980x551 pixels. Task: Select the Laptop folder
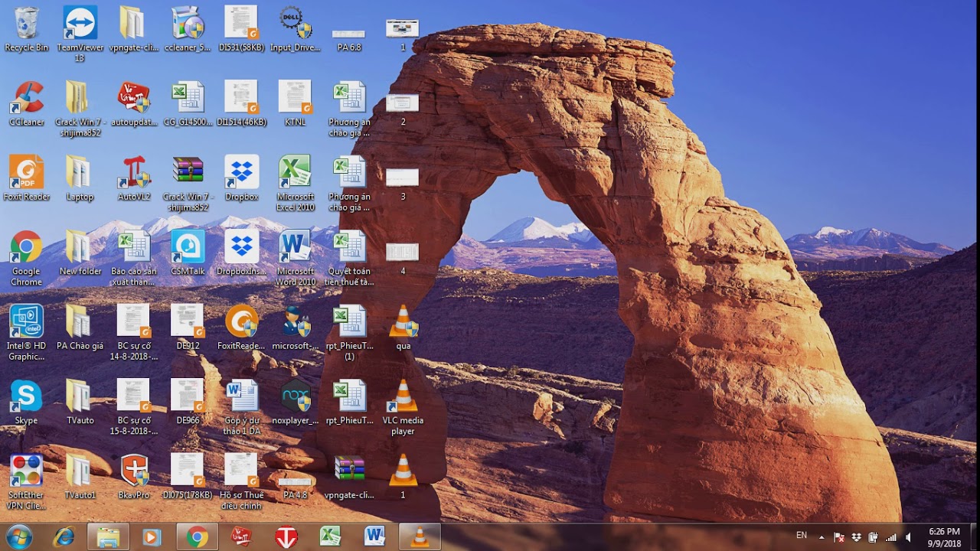click(80, 178)
